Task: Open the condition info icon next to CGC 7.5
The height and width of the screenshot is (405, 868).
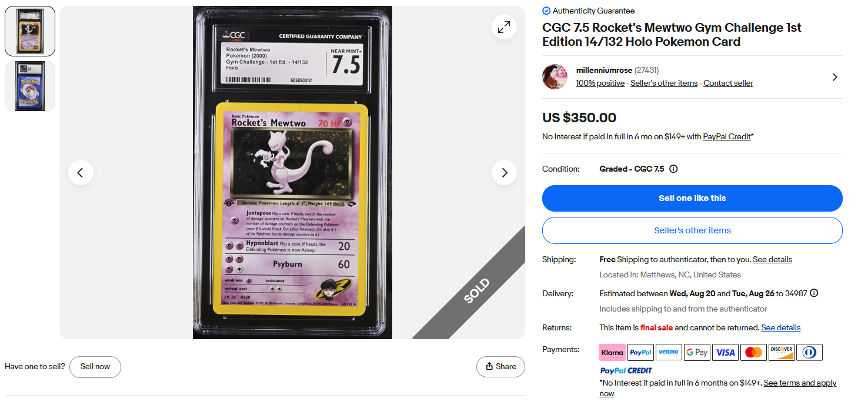Action: (x=673, y=169)
